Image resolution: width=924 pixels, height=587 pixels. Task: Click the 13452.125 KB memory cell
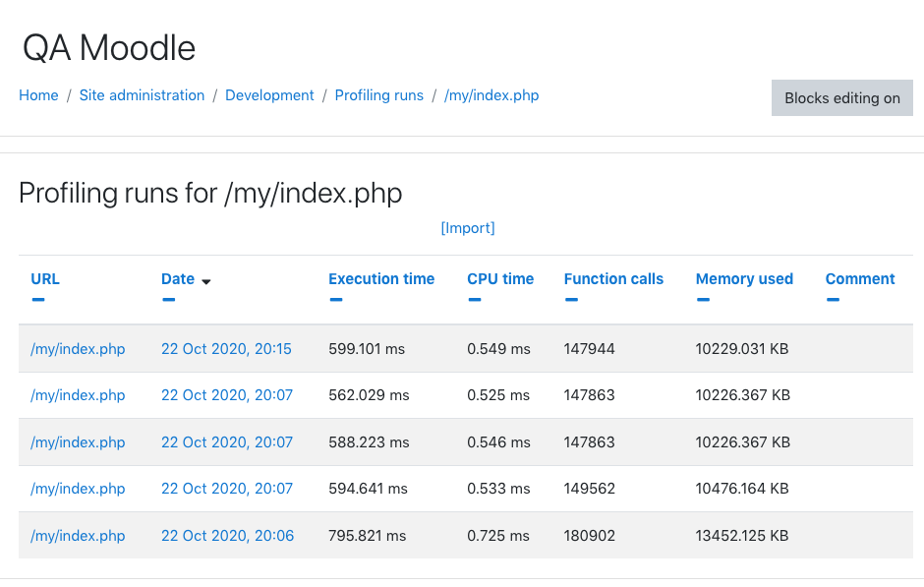click(742, 536)
